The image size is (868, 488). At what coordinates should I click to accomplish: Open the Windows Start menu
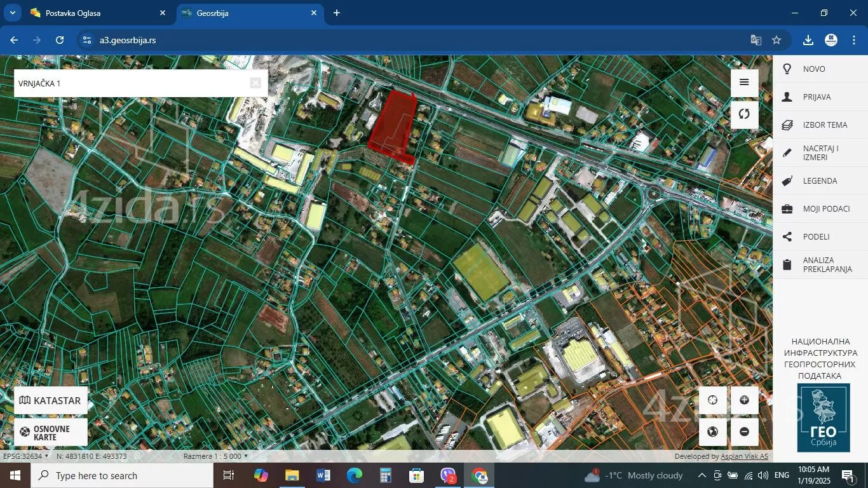tap(15, 475)
